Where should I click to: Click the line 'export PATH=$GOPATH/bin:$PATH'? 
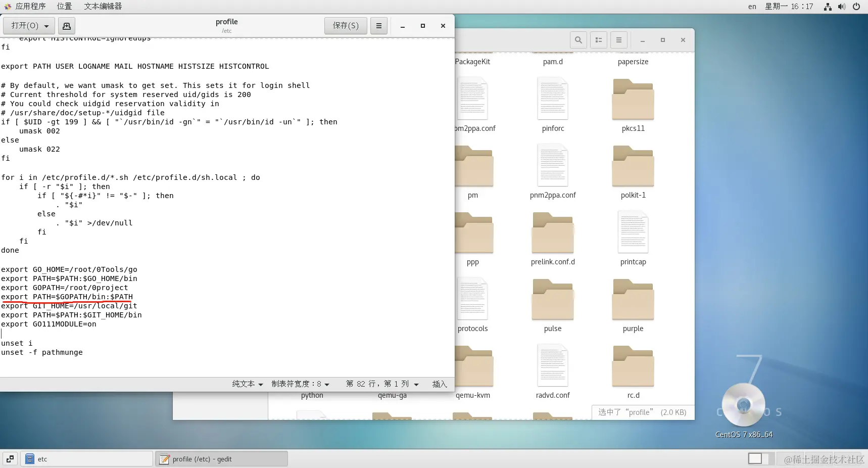pyautogui.click(x=67, y=297)
